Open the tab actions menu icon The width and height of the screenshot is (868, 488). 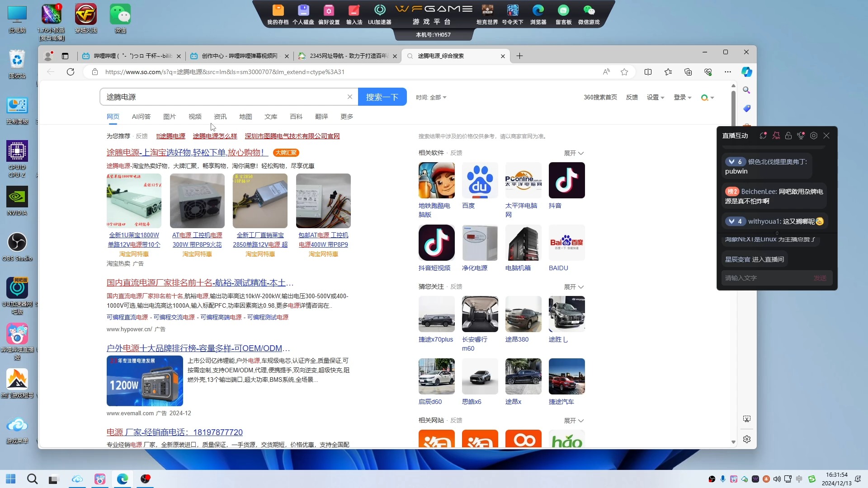pos(65,56)
